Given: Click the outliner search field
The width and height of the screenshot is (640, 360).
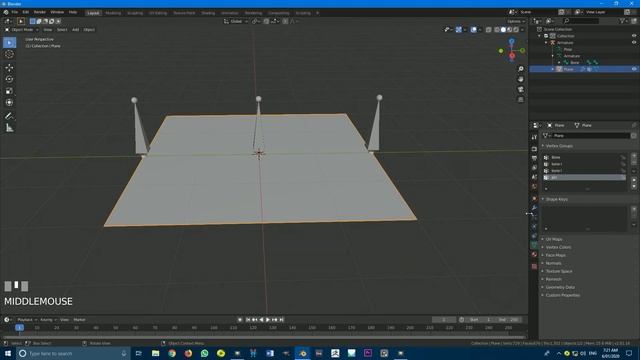Looking at the screenshot, I should coord(581,21).
